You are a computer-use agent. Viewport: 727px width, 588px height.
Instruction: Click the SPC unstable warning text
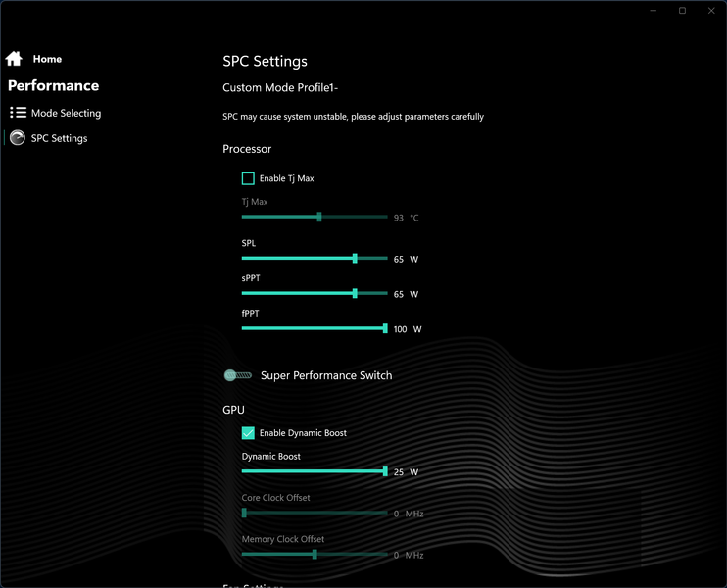click(353, 117)
